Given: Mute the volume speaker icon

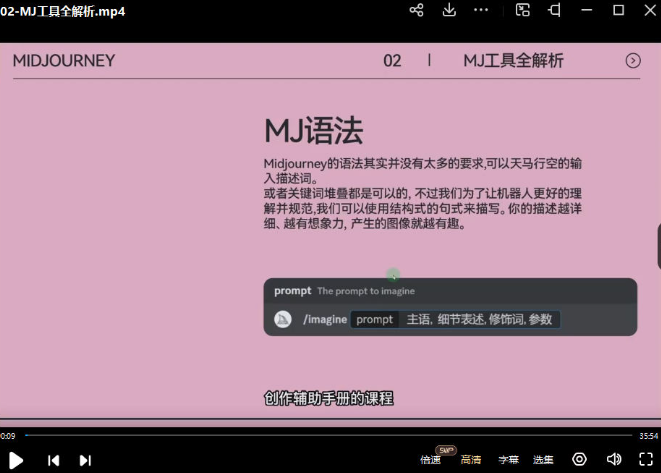Looking at the screenshot, I should point(614,459).
